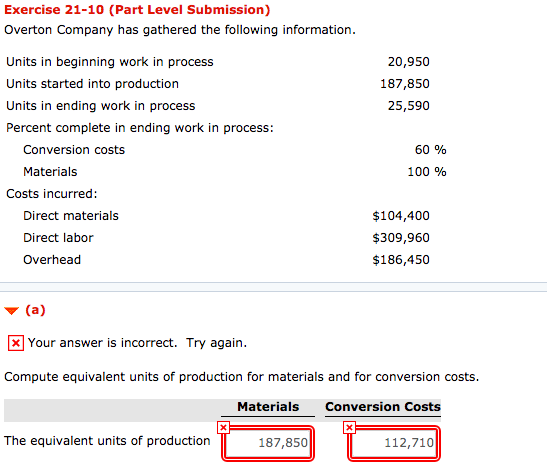The width and height of the screenshot is (547, 475).
Task: Click the error X icon above Conversion Costs field
Action: [x=349, y=427]
